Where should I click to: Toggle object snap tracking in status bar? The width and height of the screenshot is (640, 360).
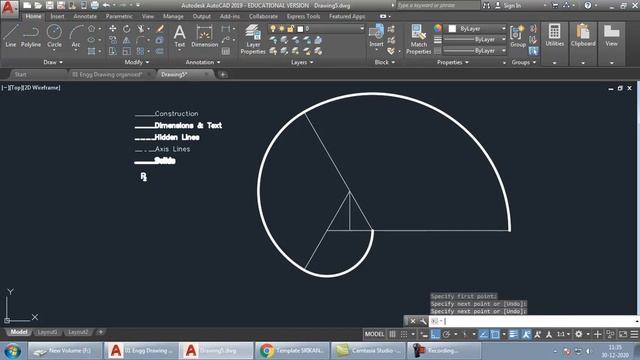point(484,334)
